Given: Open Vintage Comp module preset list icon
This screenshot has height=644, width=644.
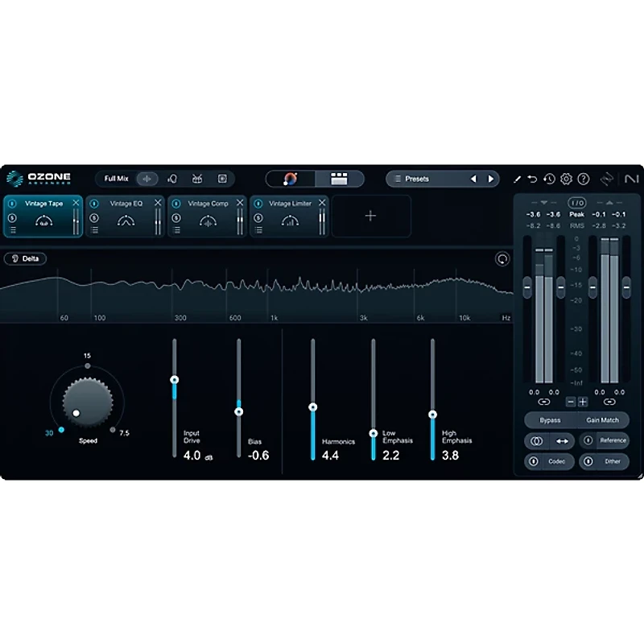Looking at the screenshot, I should coord(177,230).
